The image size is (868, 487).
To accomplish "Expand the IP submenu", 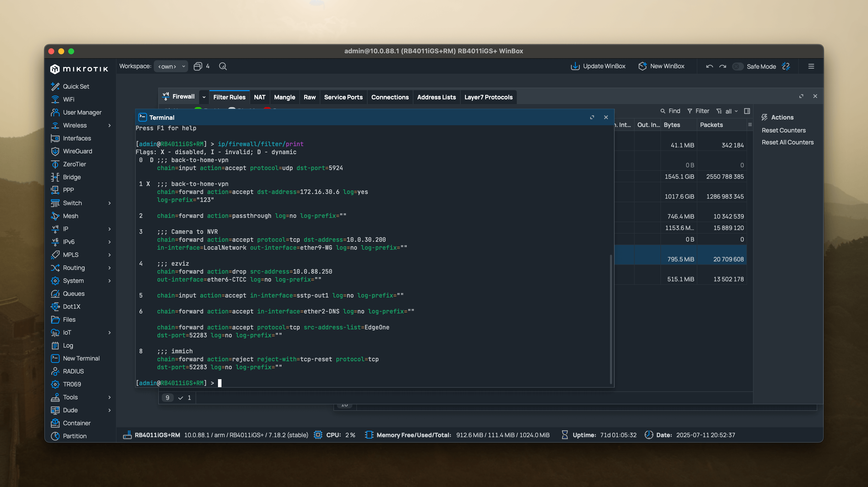I will pyautogui.click(x=109, y=229).
